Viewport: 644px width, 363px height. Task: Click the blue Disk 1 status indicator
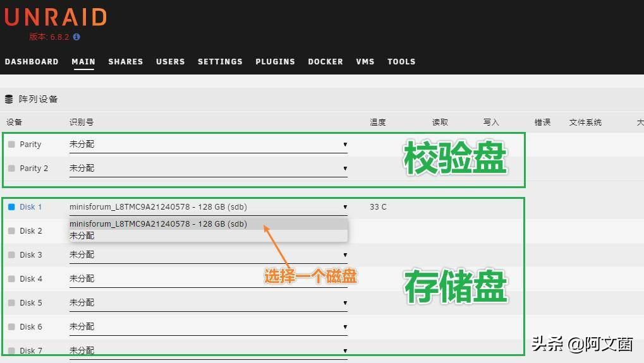click(x=11, y=206)
